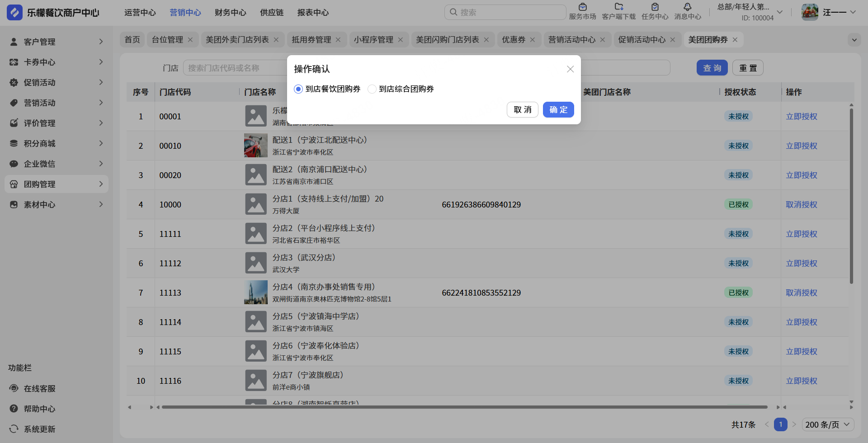Click store image for 分店4 row
The width and height of the screenshot is (868, 443).
coord(256,292)
